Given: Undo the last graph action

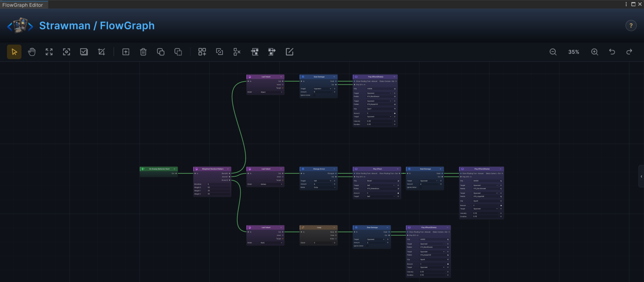Looking at the screenshot, I should point(612,52).
